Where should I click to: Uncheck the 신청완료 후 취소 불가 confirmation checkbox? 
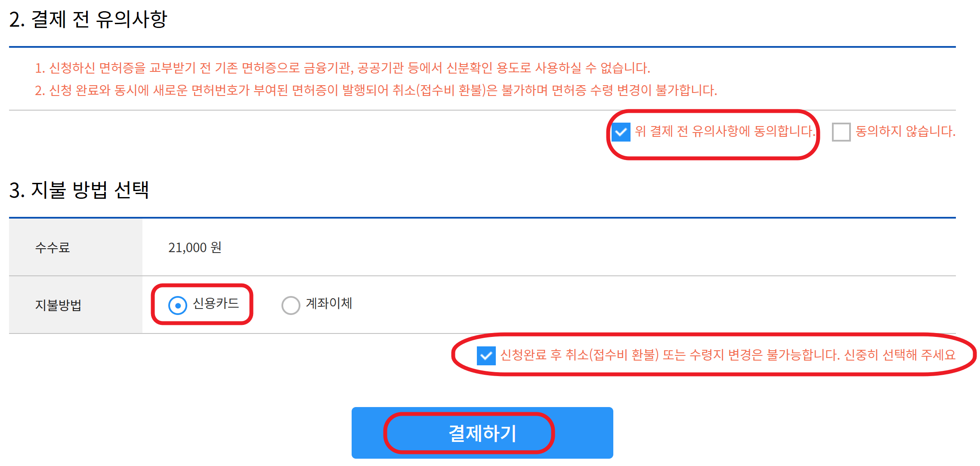485,355
